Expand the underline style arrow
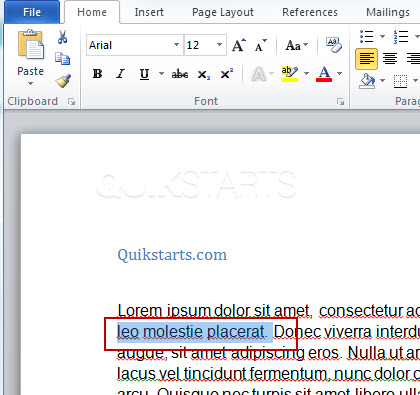Image resolution: width=420 pixels, height=395 pixels. point(161,74)
